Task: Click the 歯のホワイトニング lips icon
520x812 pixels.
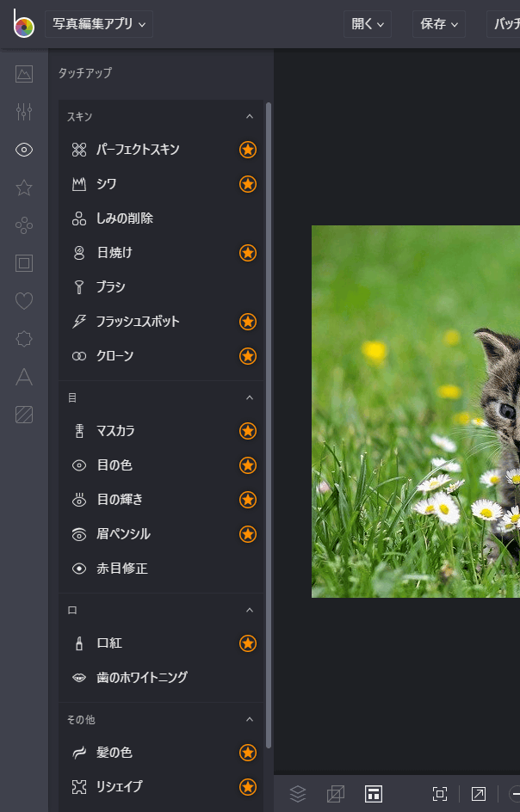Action: [79, 677]
